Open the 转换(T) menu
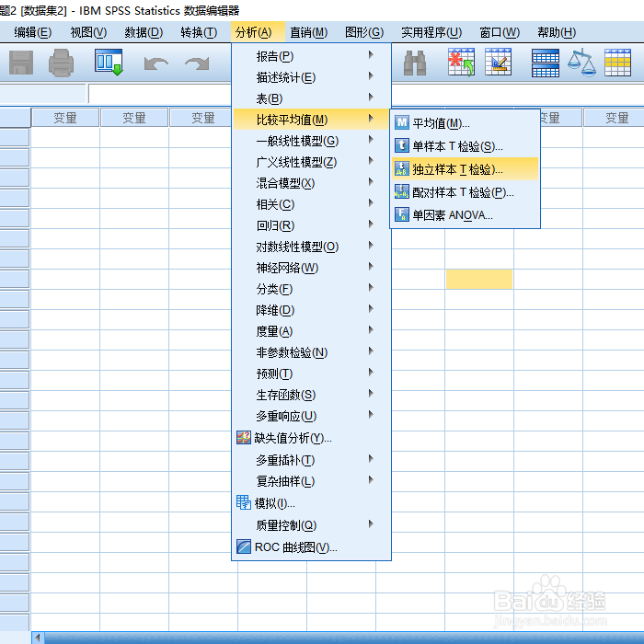The width and height of the screenshot is (644, 644). click(199, 32)
